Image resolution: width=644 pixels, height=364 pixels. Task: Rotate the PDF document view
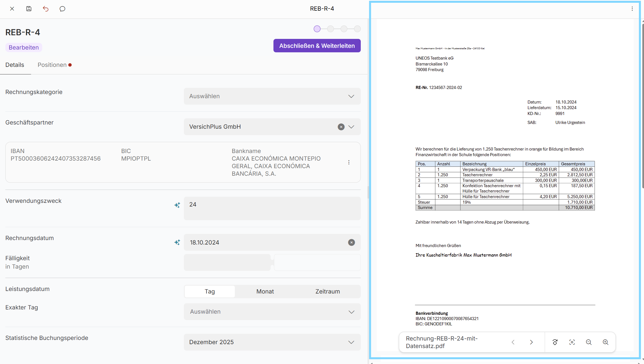[555, 342]
